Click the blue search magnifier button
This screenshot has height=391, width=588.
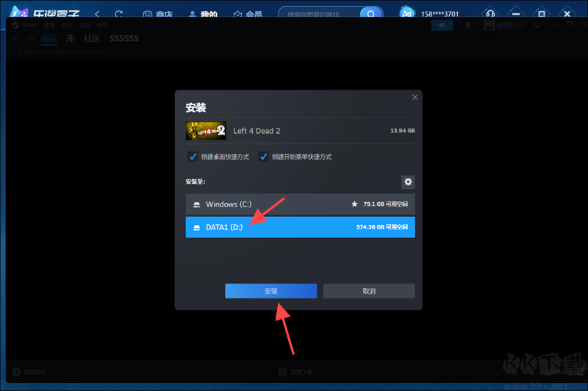371,14
